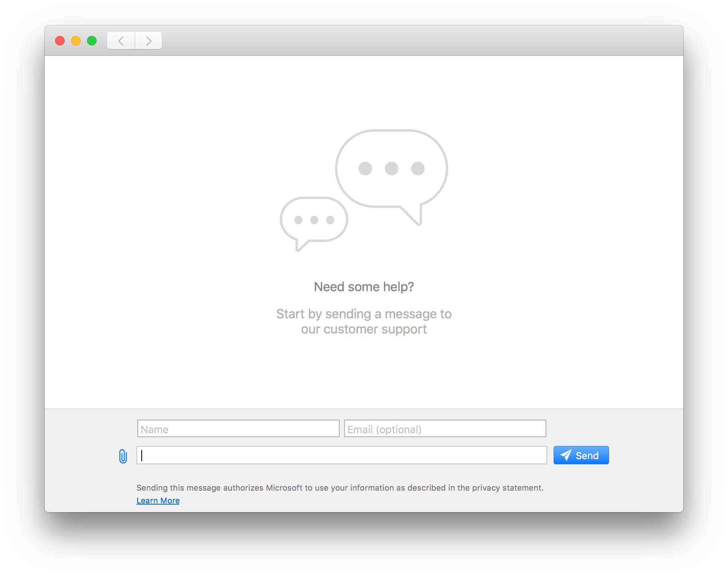Focus the message input box
The width and height of the screenshot is (728, 576).
coord(341,455)
